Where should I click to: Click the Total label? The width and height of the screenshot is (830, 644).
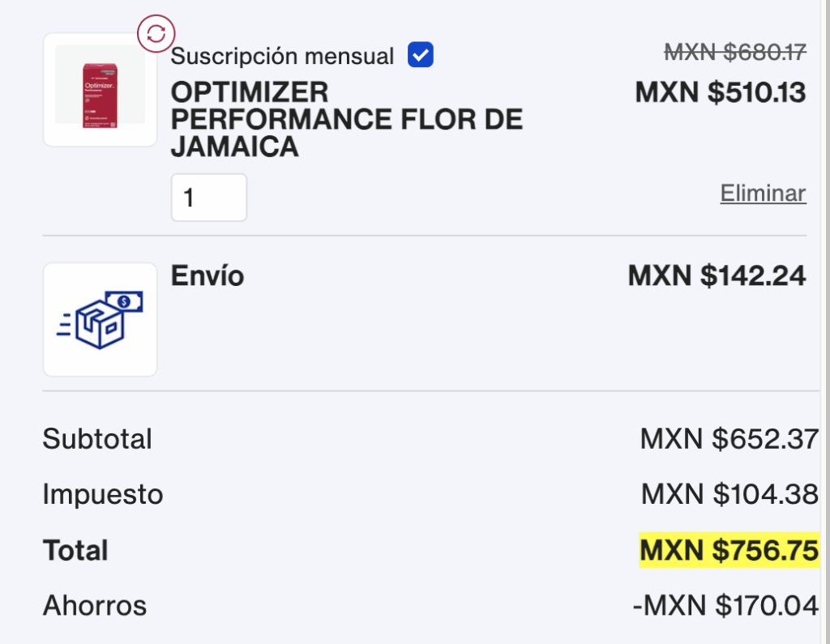click(75, 550)
